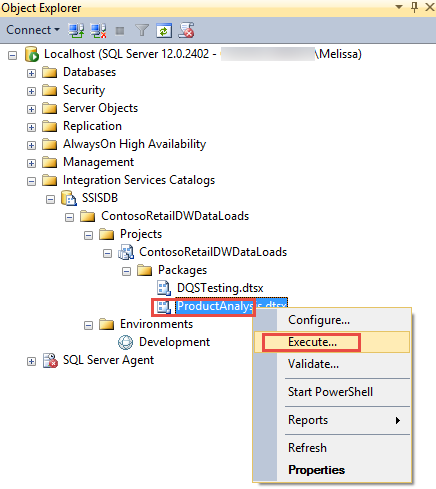Choose Configure... from the context menu
Image resolution: width=436 pixels, height=489 pixels.
tap(332, 320)
